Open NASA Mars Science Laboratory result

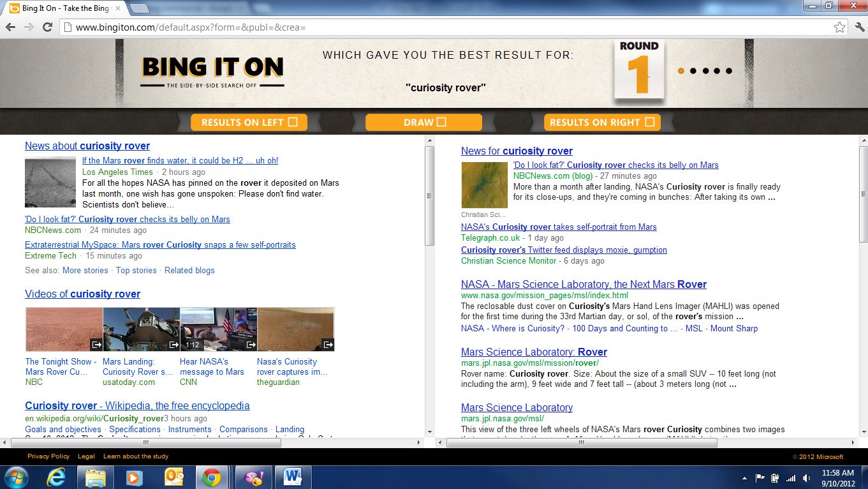coord(584,284)
